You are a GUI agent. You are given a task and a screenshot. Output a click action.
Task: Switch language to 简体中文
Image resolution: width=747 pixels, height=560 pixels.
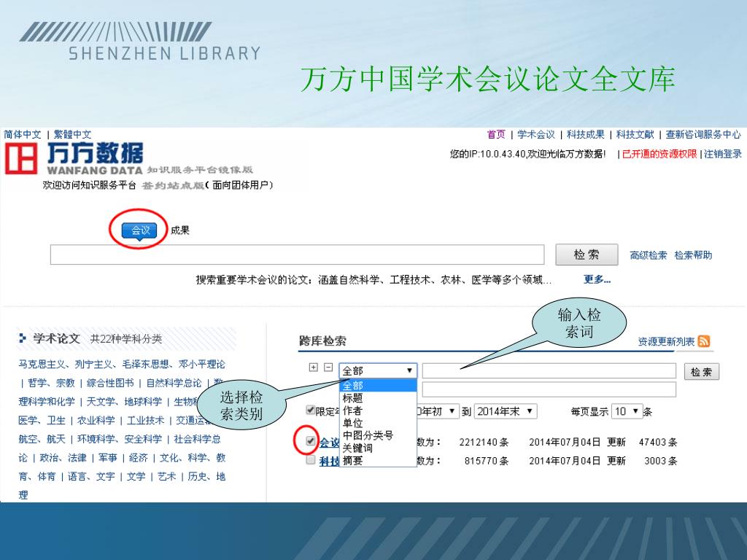[23, 135]
